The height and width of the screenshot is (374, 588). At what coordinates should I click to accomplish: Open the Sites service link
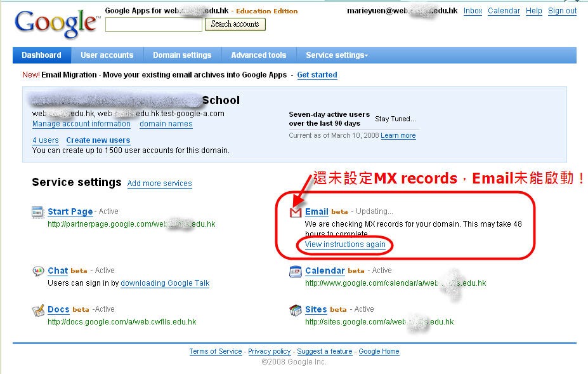coord(316,310)
